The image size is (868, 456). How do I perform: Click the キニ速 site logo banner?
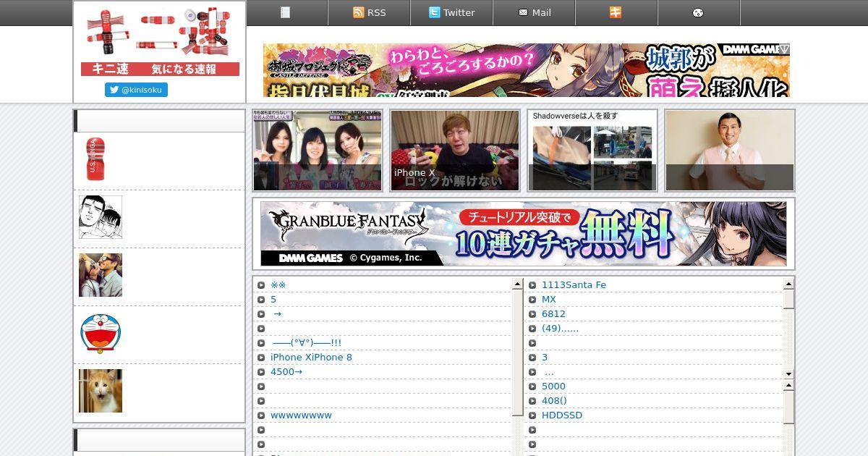click(160, 42)
